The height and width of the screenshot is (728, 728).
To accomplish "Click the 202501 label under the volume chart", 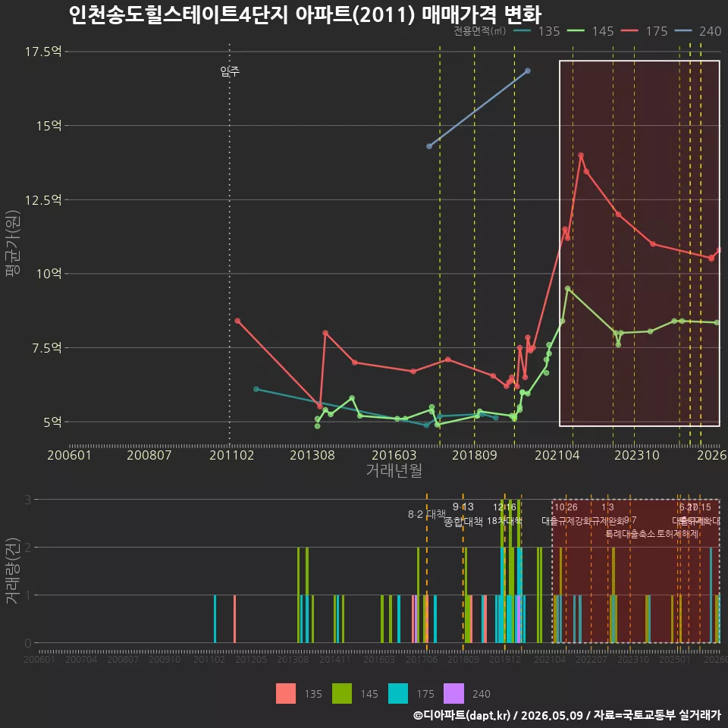I will point(675,659).
